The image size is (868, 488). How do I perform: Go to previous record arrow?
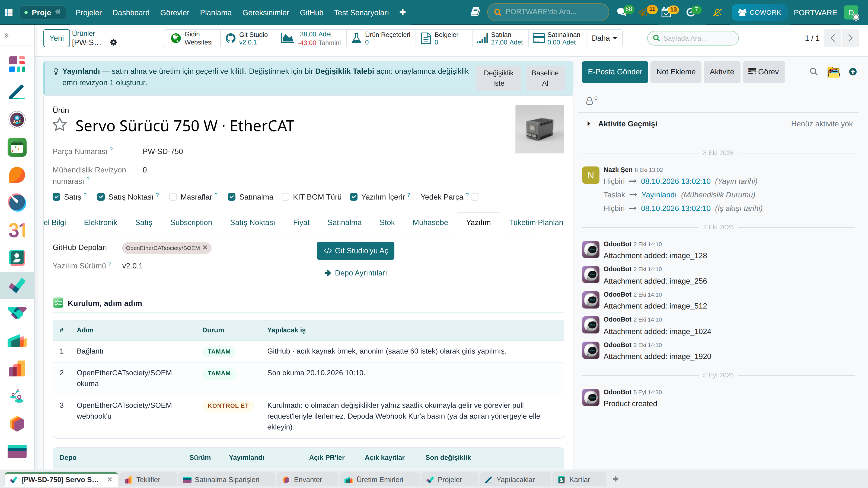[833, 38]
